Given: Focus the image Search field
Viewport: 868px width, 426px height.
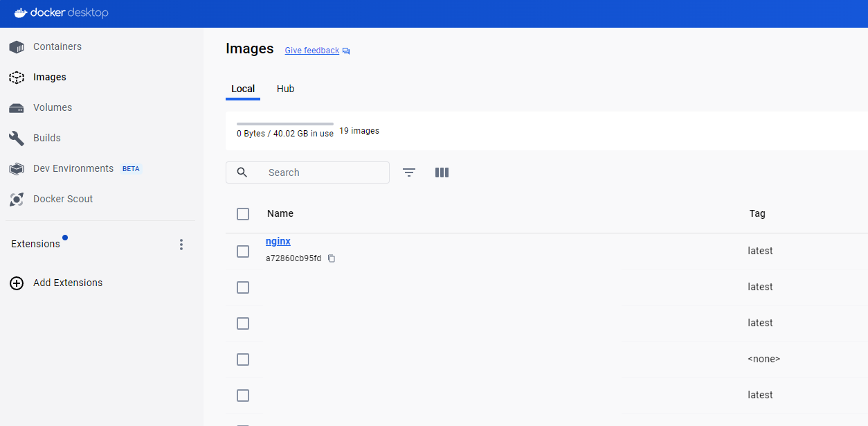Looking at the screenshot, I should click(307, 172).
